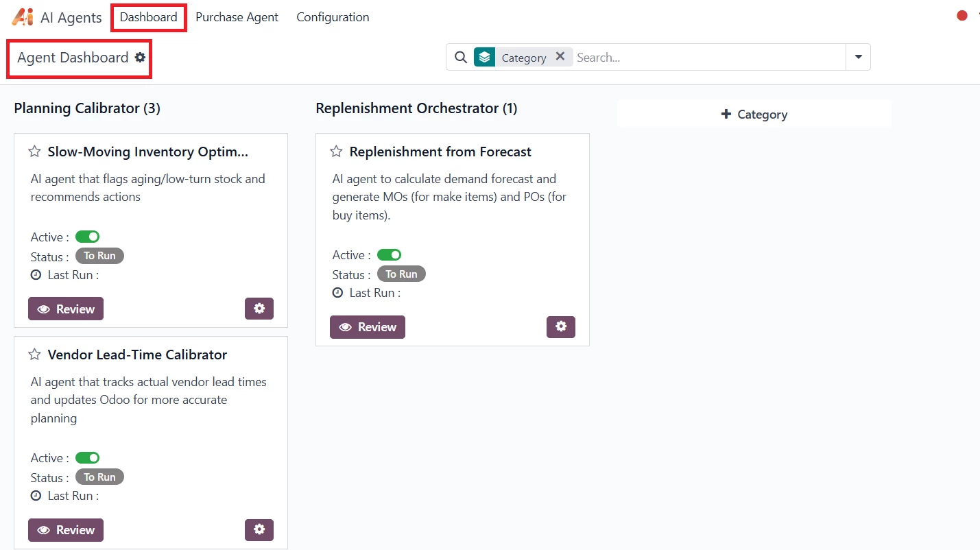Click Review on Replenishment from Forecast card
The height and width of the screenshot is (550, 980).
coord(368,327)
